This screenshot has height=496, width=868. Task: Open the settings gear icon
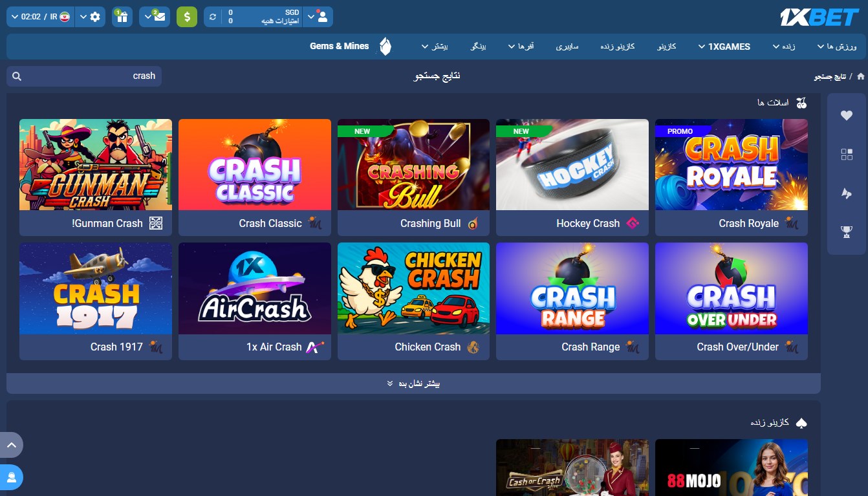pyautogui.click(x=96, y=17)
